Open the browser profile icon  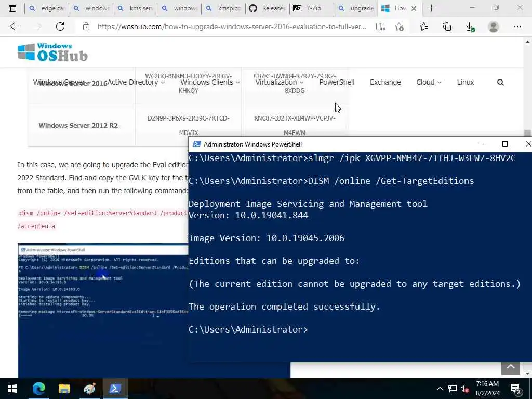(x=494, y=26)
